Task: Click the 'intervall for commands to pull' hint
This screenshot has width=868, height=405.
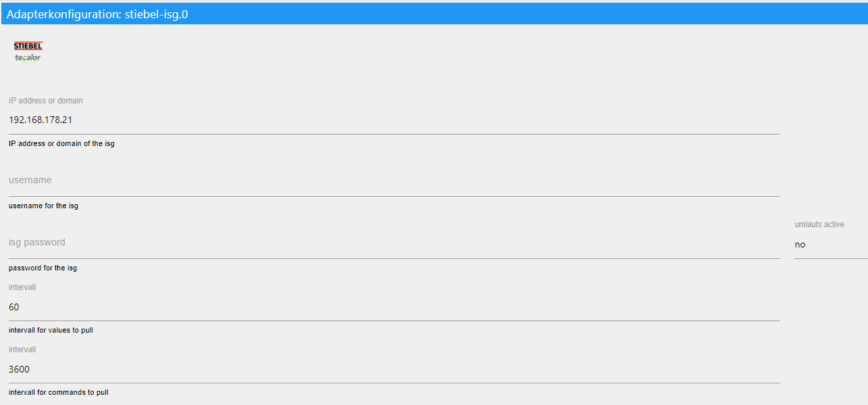Action: point(58,392)
